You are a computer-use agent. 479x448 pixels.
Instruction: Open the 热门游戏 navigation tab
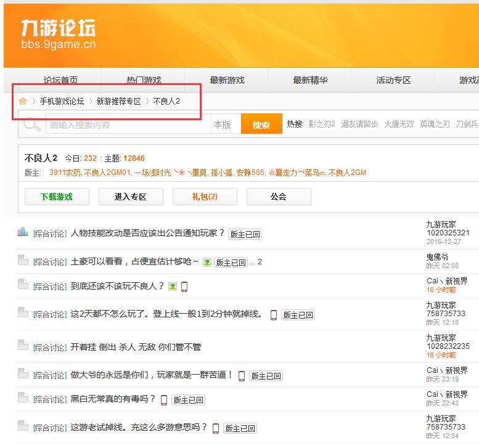(x=144, y=80)
